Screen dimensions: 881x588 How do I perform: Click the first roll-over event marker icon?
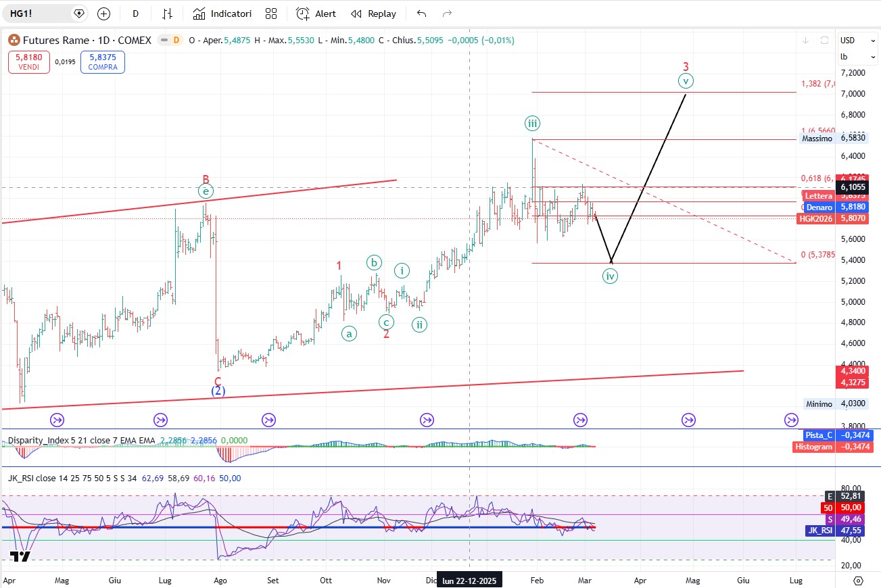pos(57,420)
